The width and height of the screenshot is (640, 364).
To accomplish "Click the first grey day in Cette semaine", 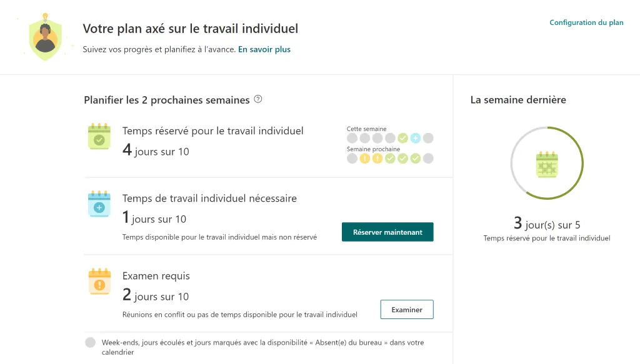I will pos(352,139).
